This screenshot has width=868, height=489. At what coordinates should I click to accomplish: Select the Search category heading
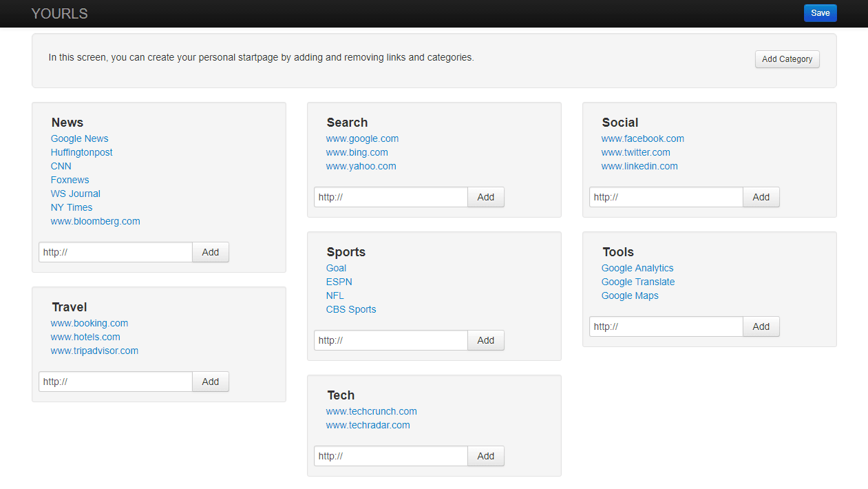[x=347, y=123]
